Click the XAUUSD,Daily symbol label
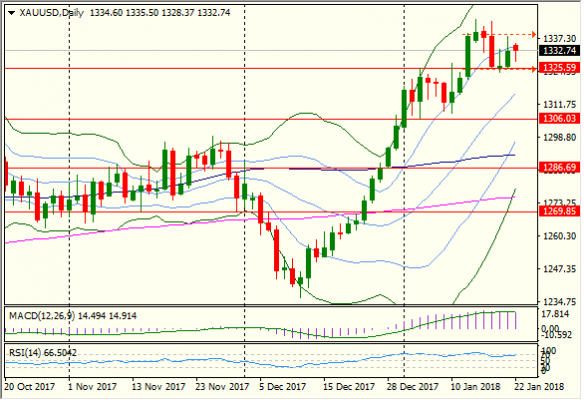 [51, 13]
